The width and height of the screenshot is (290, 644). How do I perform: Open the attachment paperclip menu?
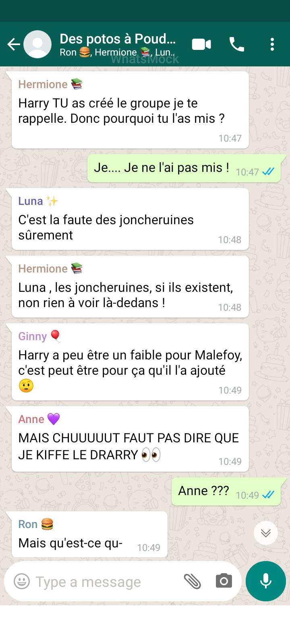coord(193,581)
